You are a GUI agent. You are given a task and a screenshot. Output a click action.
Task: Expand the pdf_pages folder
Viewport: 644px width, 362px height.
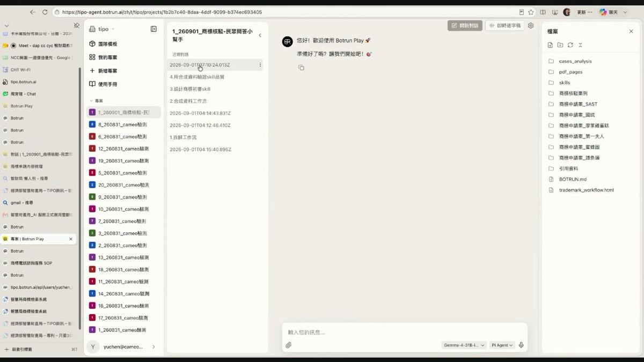point(570,72)
